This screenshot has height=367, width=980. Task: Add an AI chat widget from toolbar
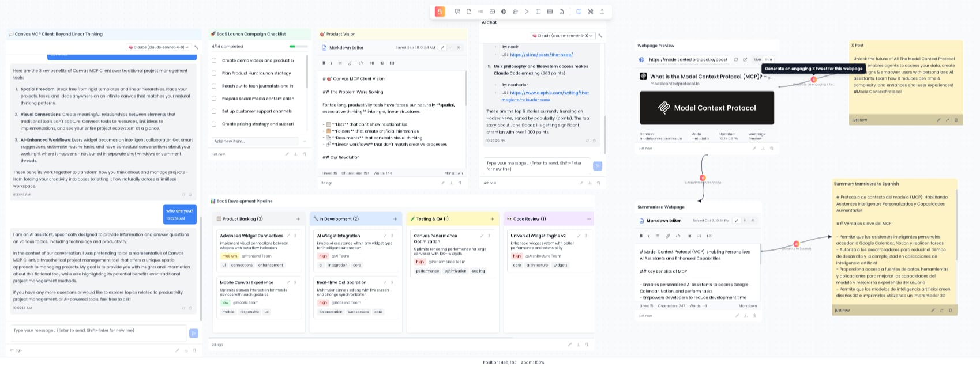pos(457,12)
